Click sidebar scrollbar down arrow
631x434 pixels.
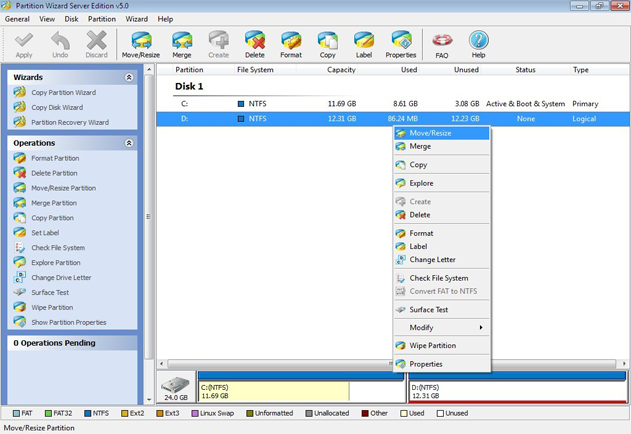pos(149,399)
